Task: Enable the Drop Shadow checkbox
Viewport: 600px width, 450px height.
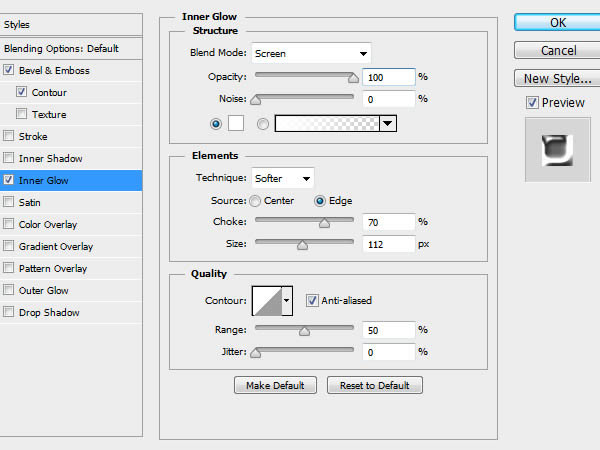Action: click(x=8, y=312)
